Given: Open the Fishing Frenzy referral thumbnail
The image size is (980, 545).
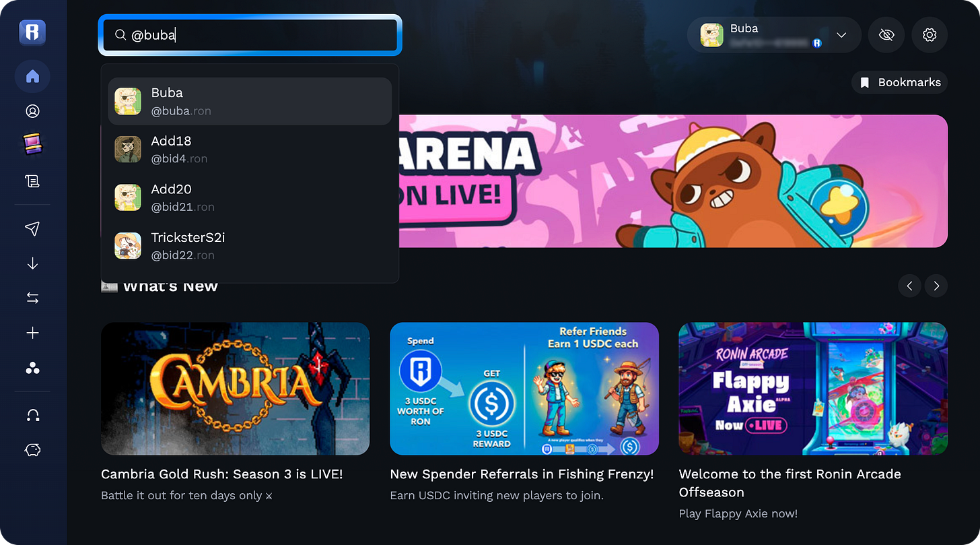Looking at the screenshot, I should [524, 389].
